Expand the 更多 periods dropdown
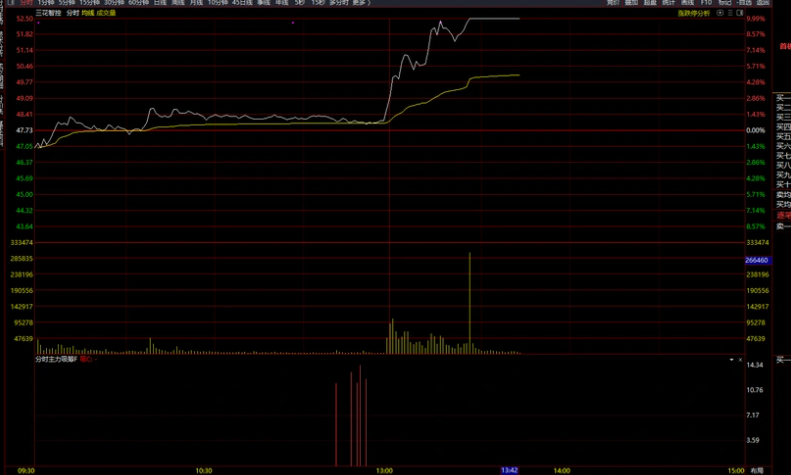The width and height of the screenshot is (791, 475). click(x=360, y=3)
